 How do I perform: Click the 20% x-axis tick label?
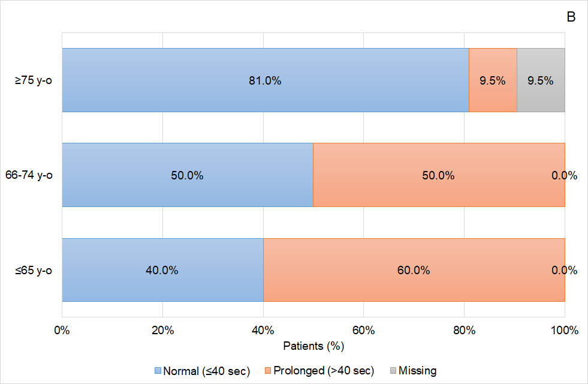[162, 331]
